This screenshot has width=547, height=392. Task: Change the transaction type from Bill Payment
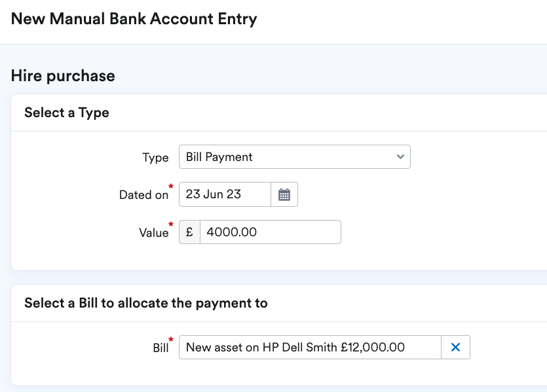pyautogui.click(x=294, y=157)
